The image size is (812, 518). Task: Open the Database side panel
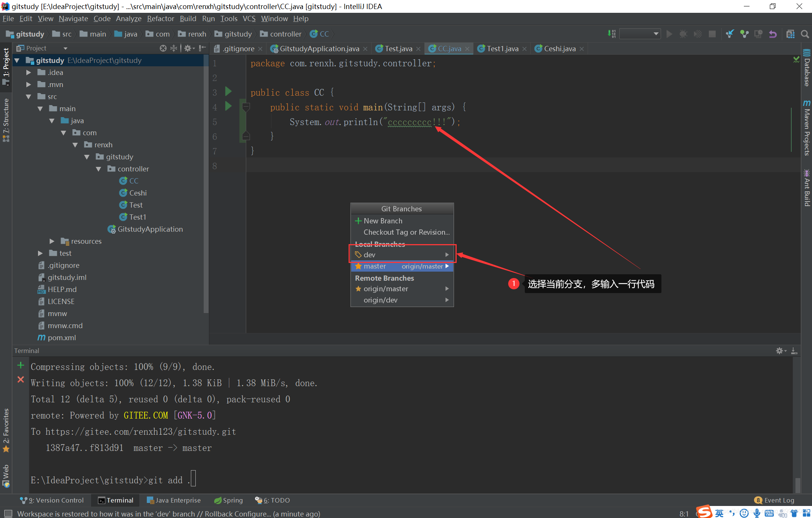point(806,68)
